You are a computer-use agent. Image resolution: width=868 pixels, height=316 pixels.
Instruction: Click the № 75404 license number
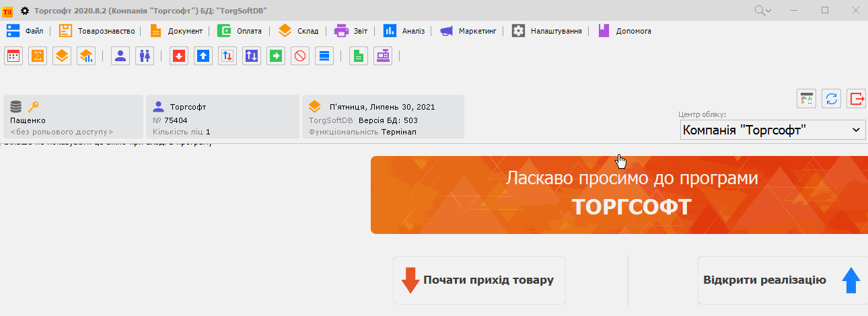170,120
